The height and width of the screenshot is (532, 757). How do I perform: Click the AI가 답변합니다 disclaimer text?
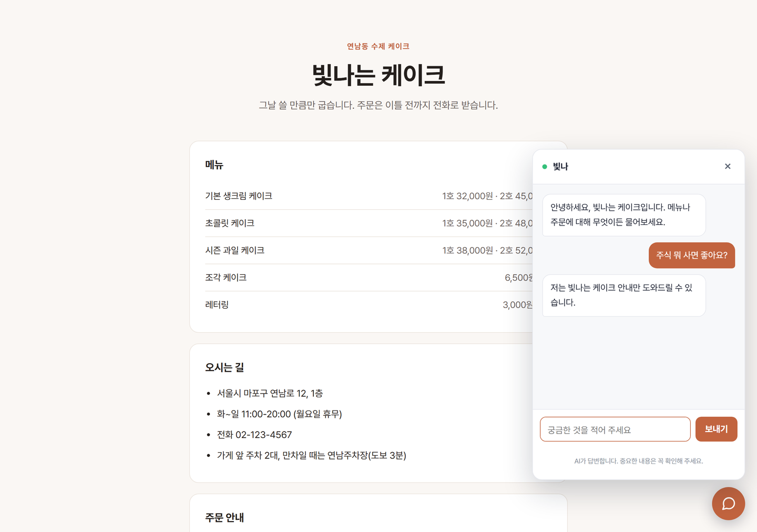point(639,461)
